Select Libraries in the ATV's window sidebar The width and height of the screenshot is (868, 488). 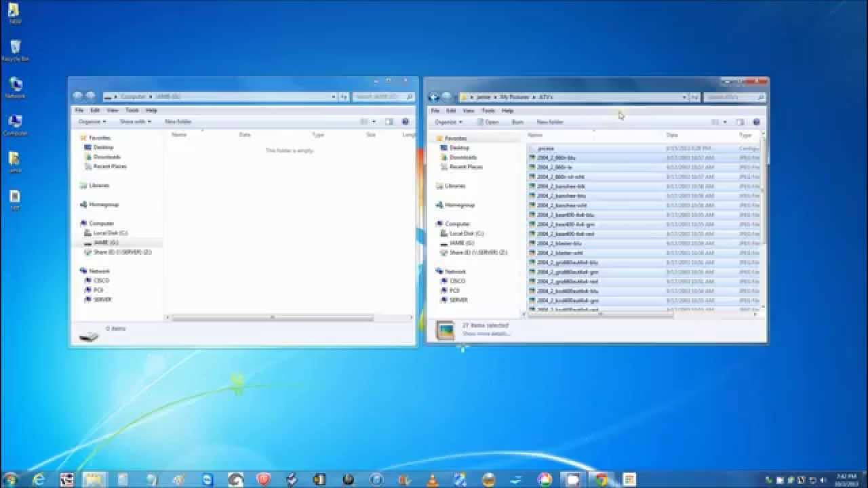pyautogui.click(x=455, y=186)
